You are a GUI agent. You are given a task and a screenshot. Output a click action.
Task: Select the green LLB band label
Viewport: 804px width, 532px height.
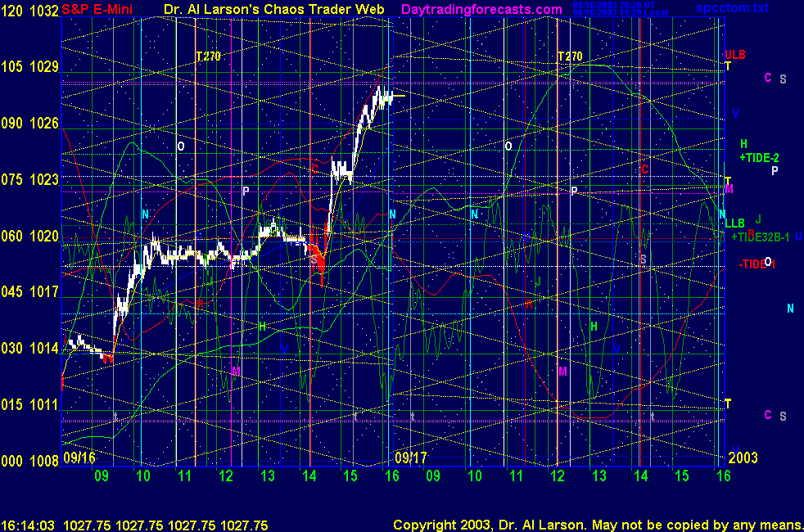tap(734, 223)
